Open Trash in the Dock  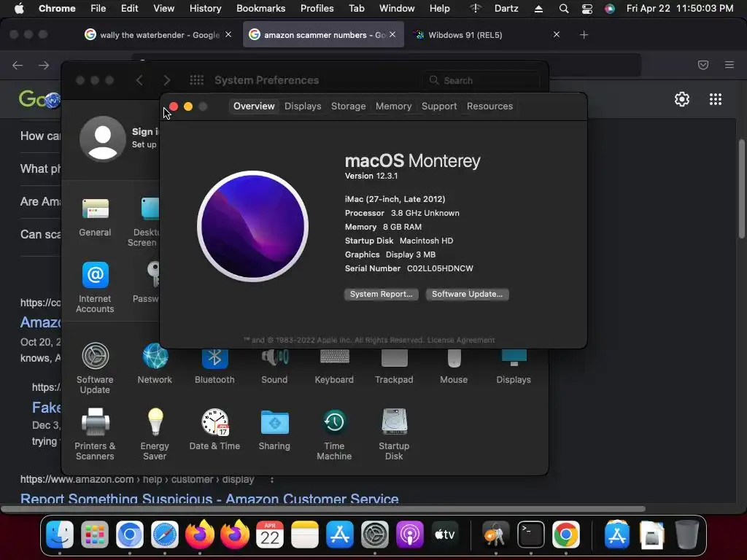click(687, 534)
